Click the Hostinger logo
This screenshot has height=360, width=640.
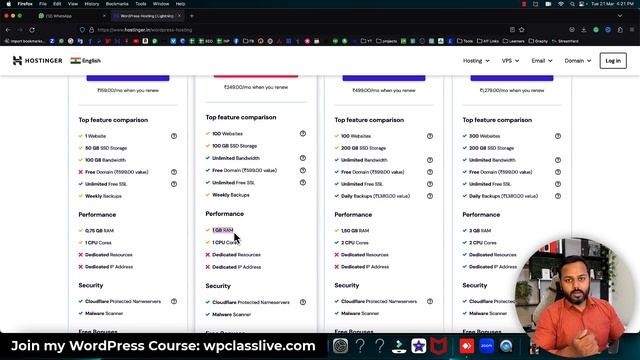tap(38, 60)
